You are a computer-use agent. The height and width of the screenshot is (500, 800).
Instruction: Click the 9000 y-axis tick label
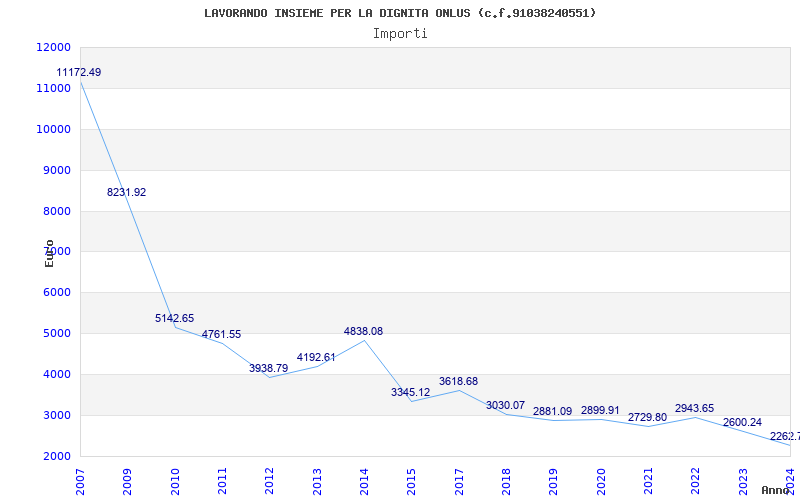pos(56,170)
